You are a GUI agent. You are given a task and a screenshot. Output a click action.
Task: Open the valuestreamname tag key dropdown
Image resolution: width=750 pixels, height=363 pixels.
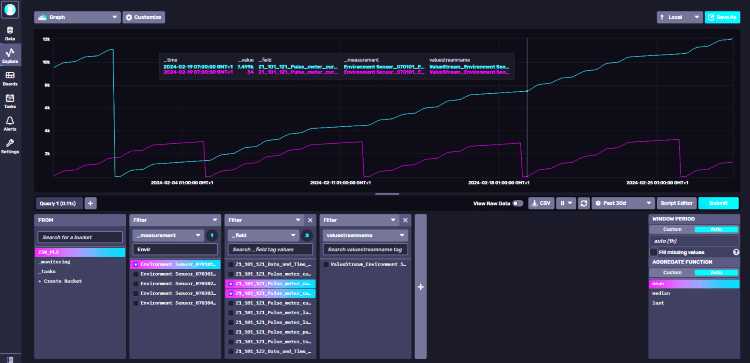click(x=365, y=235)
